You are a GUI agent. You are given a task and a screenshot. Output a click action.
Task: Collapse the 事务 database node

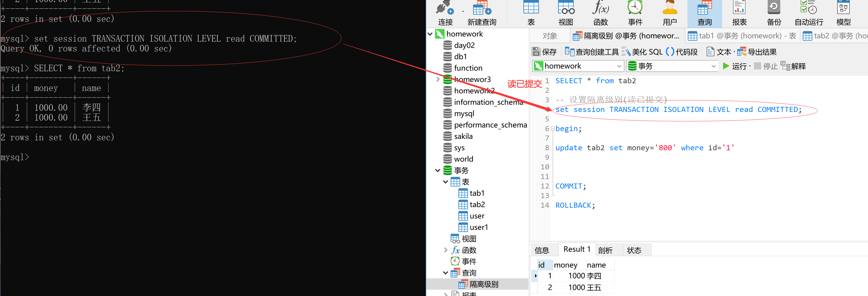438,170
